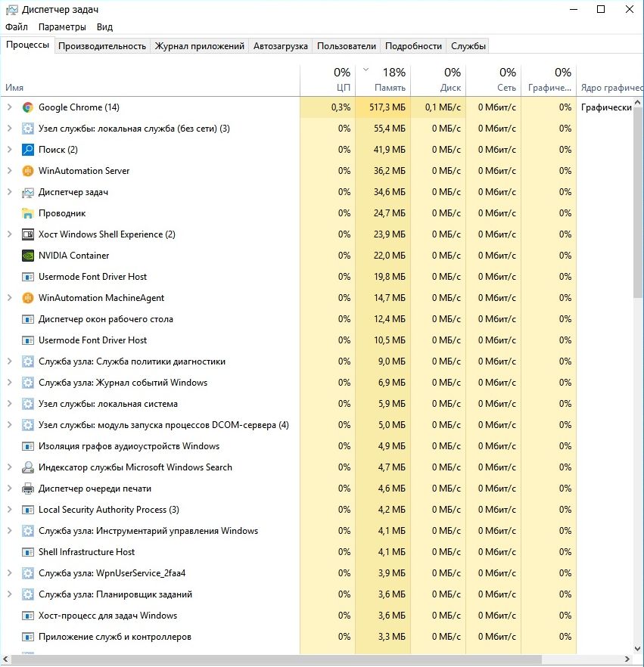Viewport: 644px width, 667px height.
Task: Click the scroll down arrow of process list
Action: [638, 649]
